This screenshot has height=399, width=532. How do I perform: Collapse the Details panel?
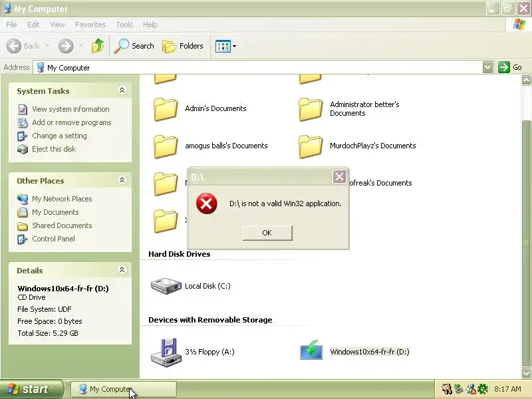tap(122, 270)
